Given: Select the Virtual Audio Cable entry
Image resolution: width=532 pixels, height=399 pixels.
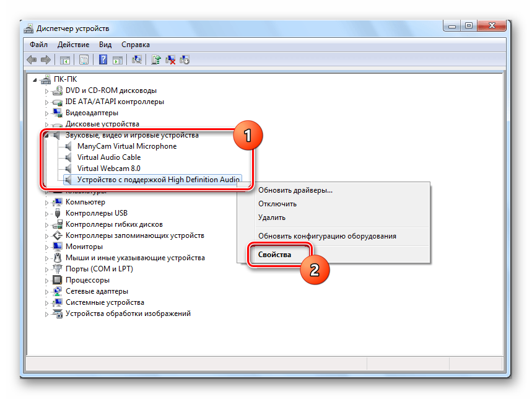Looking at the screenshot, I should coord(109,157).
